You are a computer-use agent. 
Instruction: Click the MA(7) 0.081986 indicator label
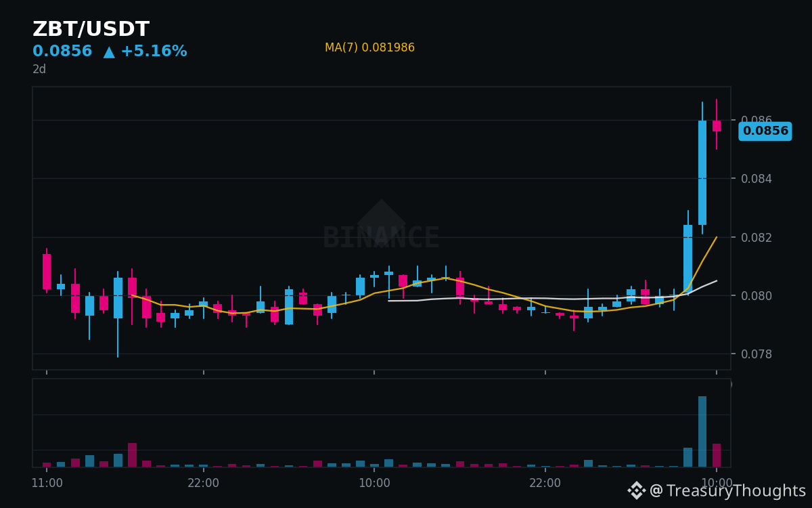coord(369,48)
